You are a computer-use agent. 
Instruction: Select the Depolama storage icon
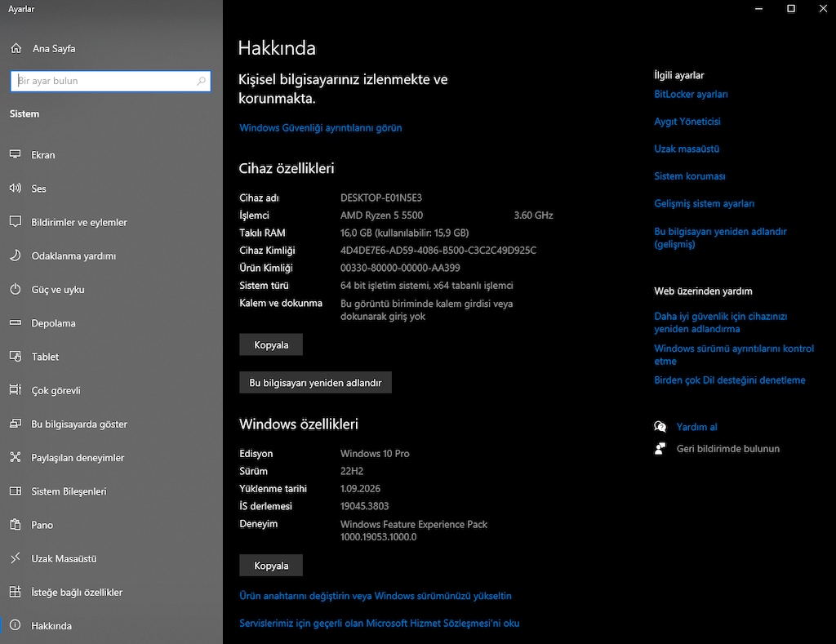pos(16,322)
